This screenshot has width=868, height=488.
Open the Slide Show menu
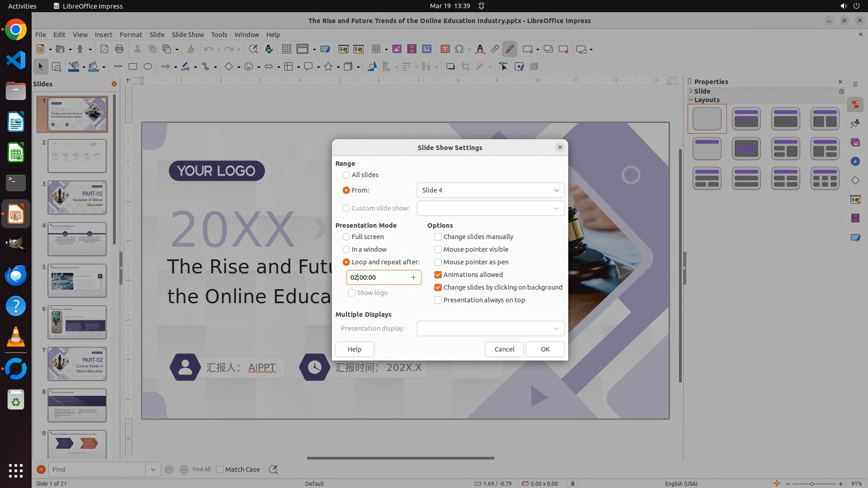coord(188,35)
